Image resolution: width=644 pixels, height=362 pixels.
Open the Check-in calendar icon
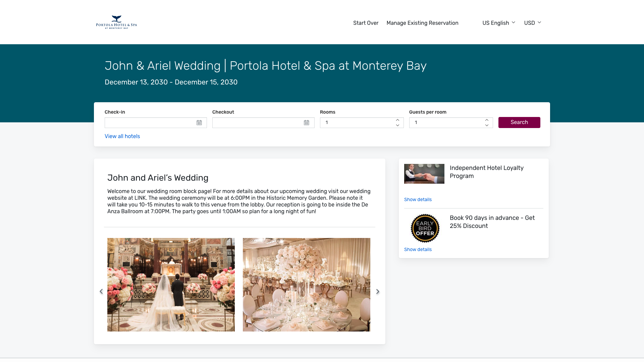199,123
